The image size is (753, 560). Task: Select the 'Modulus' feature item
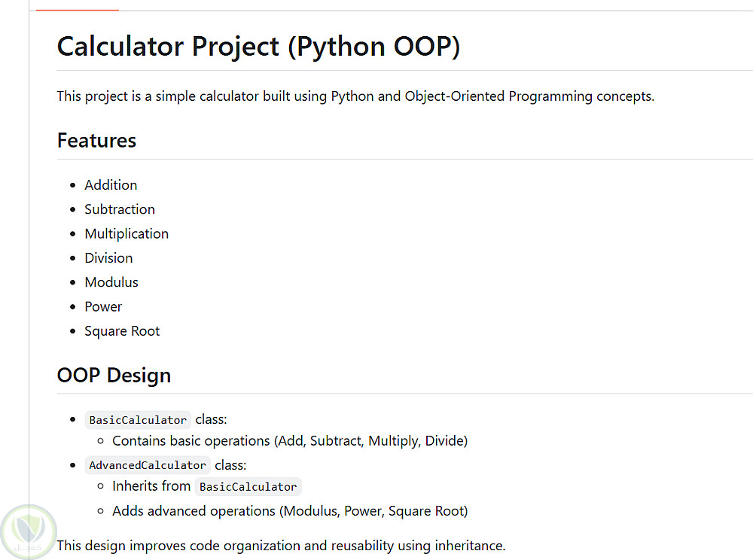pos(111,282)
